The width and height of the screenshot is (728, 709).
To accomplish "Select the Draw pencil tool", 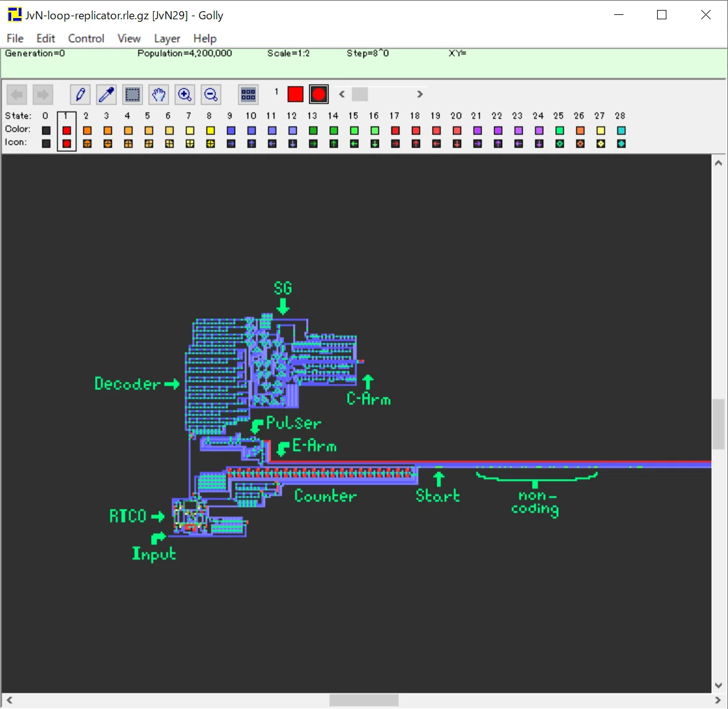I will coord(80,95).
